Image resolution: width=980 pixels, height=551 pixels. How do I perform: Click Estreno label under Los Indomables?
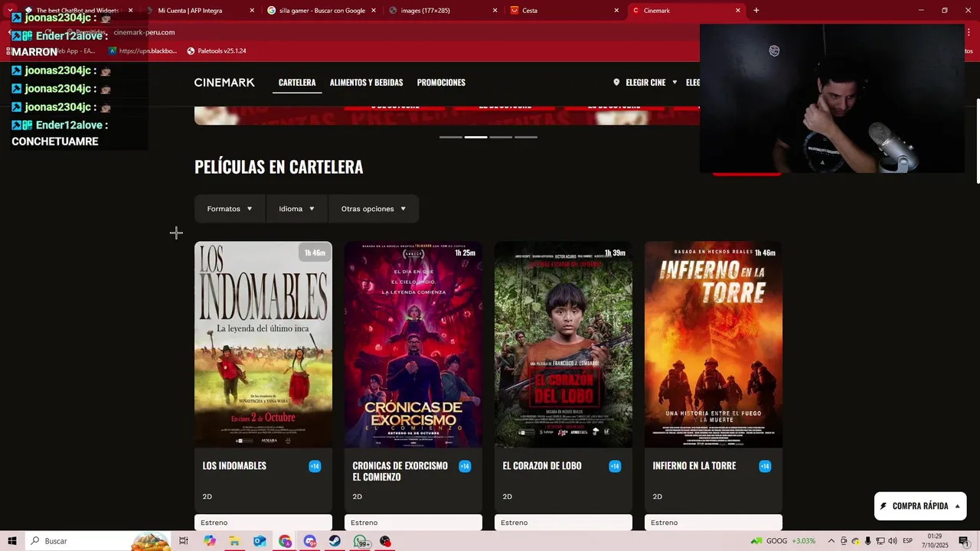pos(263,523)
